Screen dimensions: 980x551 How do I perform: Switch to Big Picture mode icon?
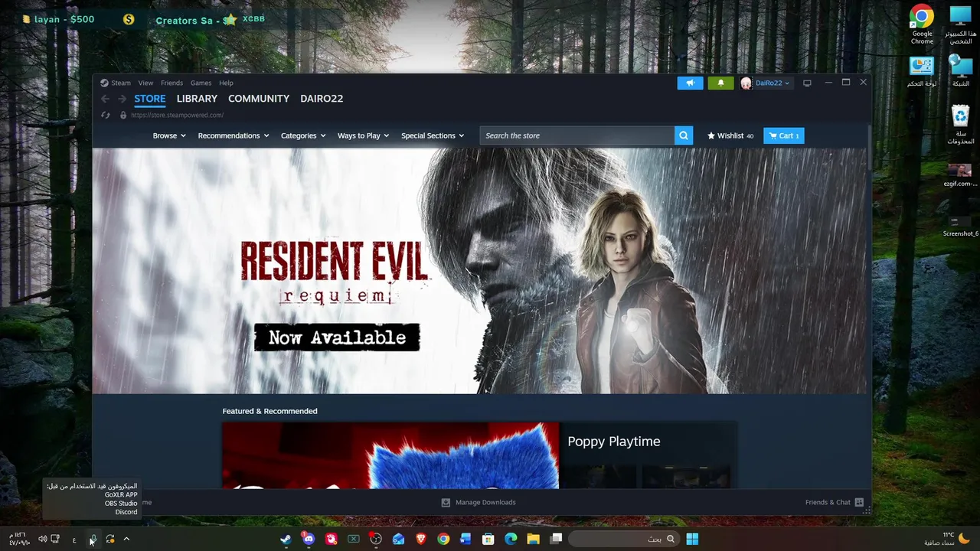(x=807, y=83)
